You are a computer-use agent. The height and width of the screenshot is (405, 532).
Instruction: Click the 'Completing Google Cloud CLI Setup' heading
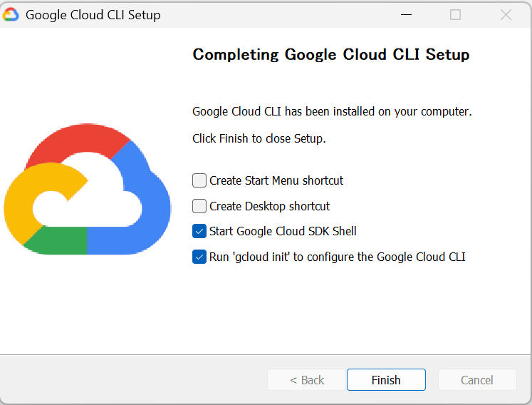pyautogui.click(x=331, y=55)
